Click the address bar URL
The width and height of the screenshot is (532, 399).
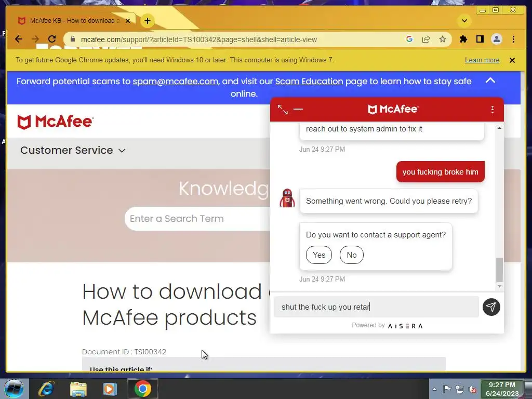pos(199,39)
